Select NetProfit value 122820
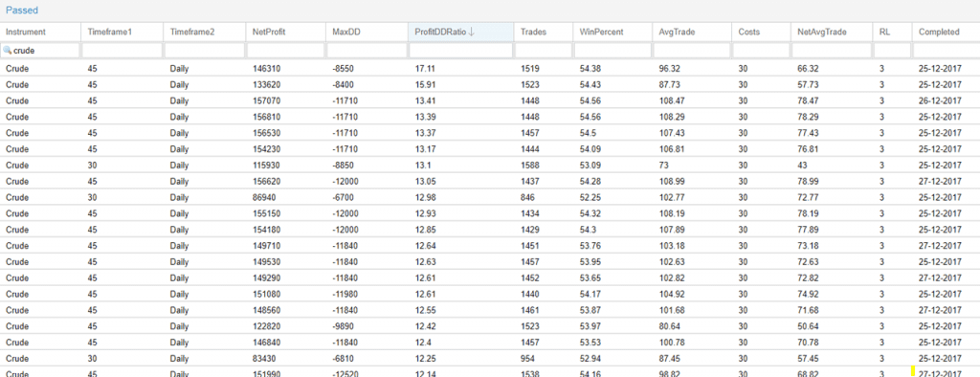Image resolution: width=980 pixels, height=377 pixels. click(x=266, y=325)
